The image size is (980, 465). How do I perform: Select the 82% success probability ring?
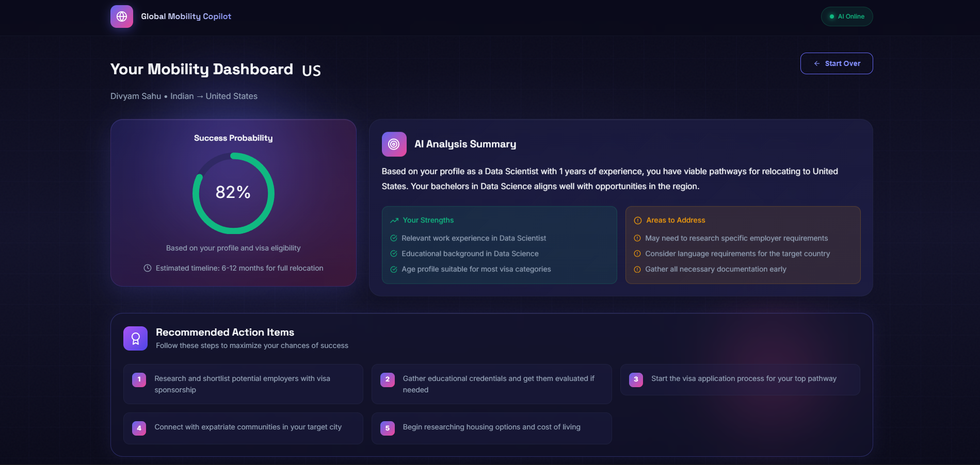[233, 193]
